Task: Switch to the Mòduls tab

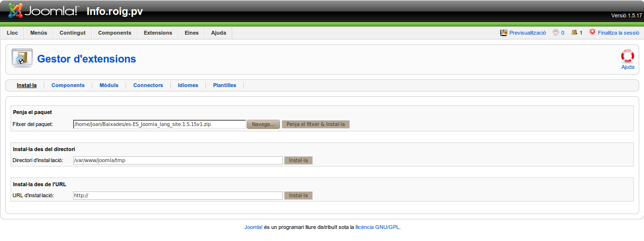Action: coord(109,85)
